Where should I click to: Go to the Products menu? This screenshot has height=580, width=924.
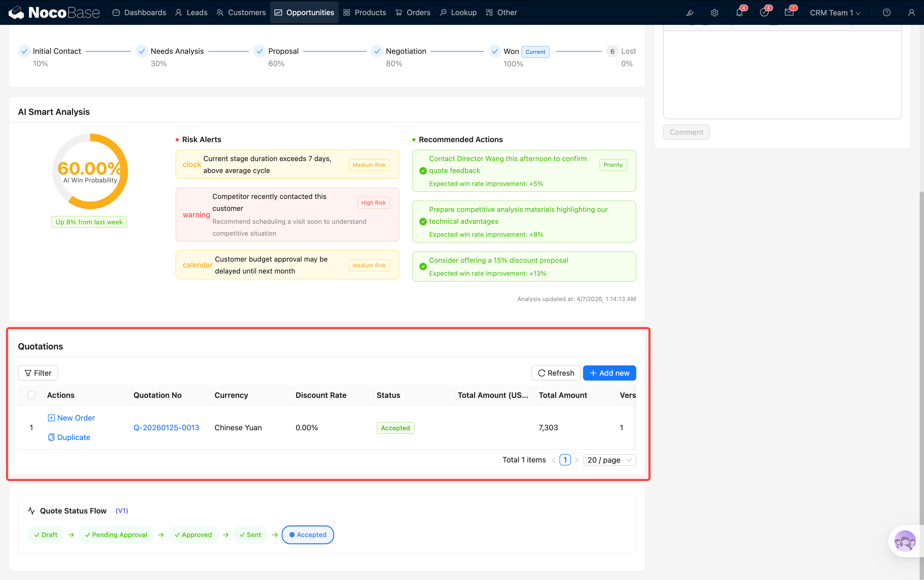[365, 13]
